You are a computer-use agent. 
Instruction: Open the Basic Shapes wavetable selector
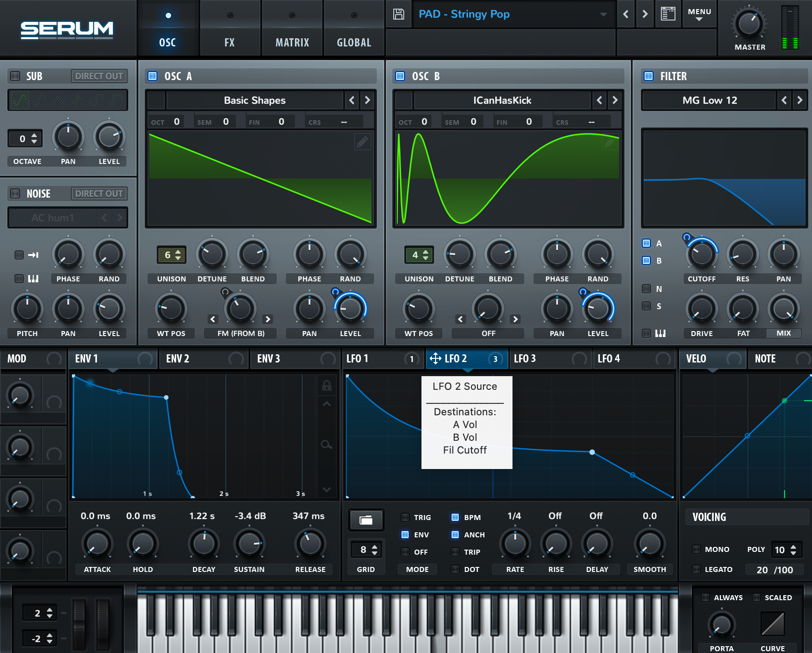coord(254,100)
